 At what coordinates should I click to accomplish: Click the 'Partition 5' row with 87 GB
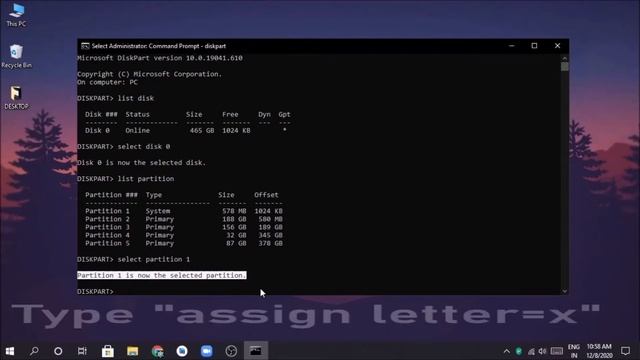(x=184, y=243)
